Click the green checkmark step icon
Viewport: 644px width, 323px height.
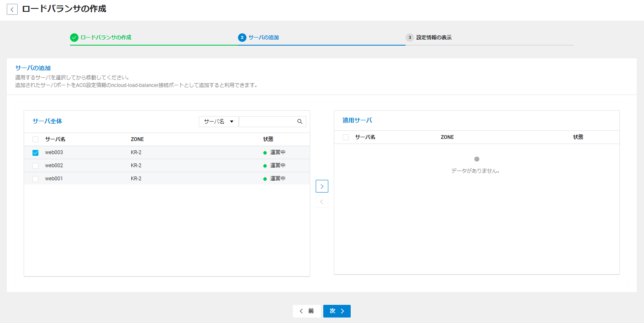(74, 38)
